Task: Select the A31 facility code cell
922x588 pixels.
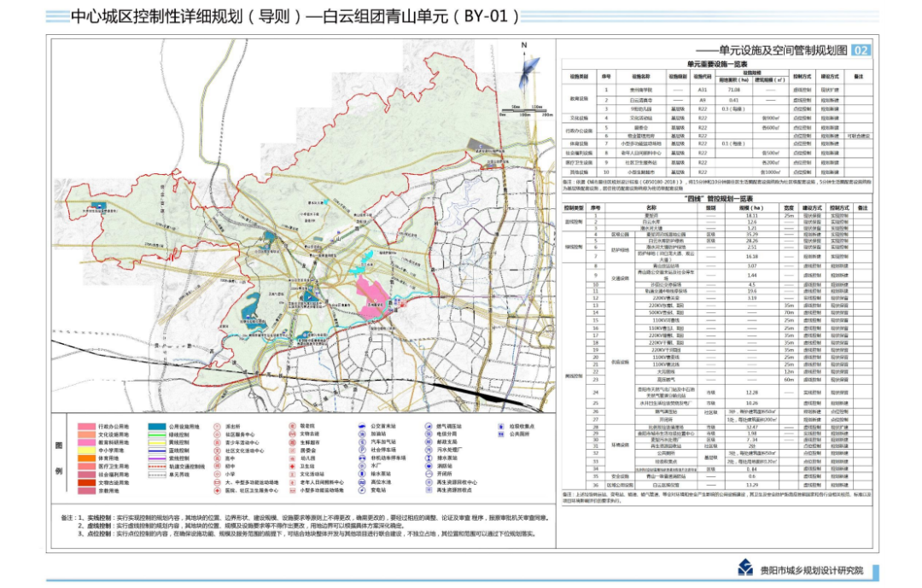Action: pos(702,90)
